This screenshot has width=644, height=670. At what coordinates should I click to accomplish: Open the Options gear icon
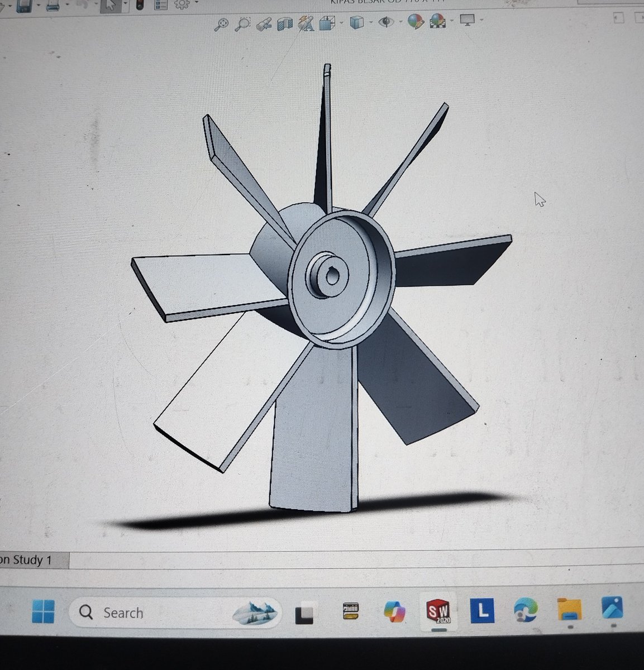click(181, 4)
